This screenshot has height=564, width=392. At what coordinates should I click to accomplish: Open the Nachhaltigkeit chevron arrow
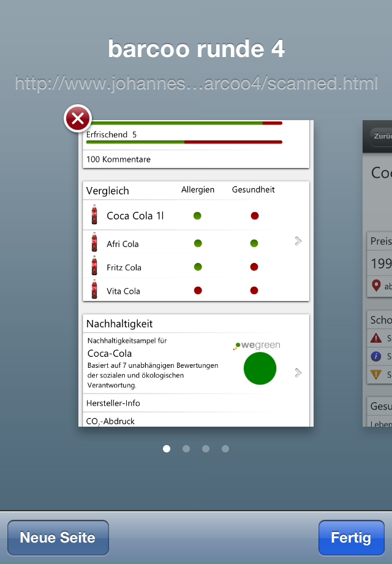pos(298,373)
